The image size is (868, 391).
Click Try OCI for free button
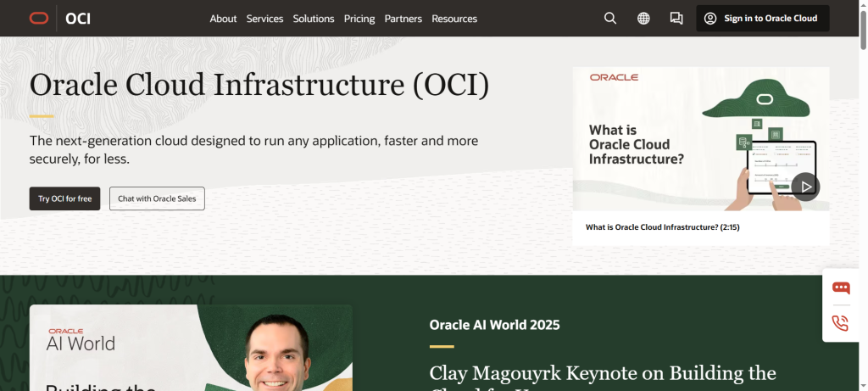[x=64, y=198]
